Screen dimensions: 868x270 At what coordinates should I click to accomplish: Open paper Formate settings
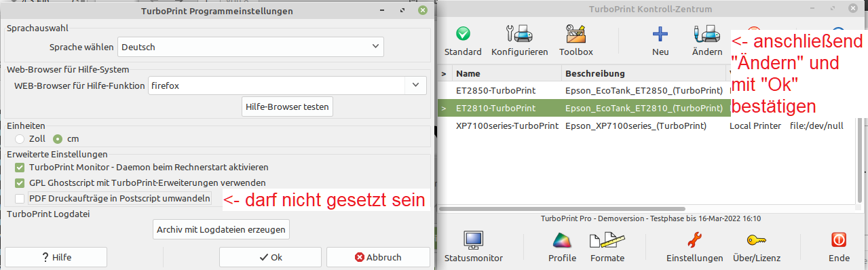607,247
